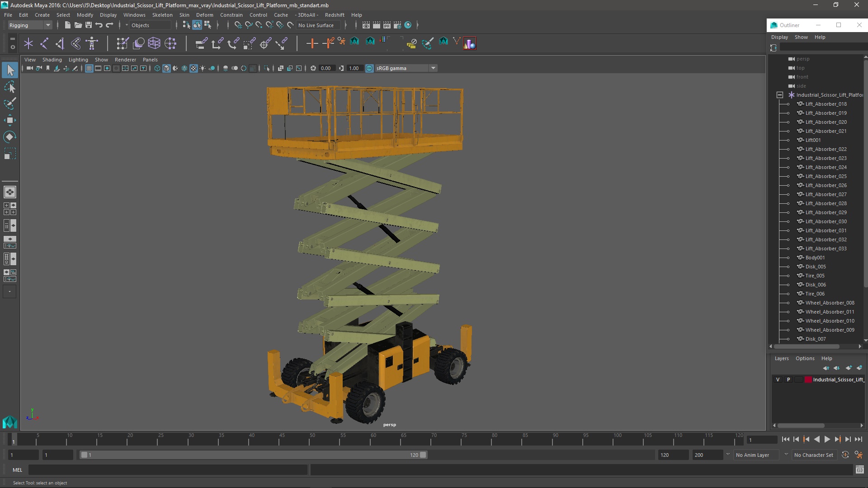Click the Create Locator icon on the shelf
The width and height of the screenshot is (868, 488).
pos(28,43)
